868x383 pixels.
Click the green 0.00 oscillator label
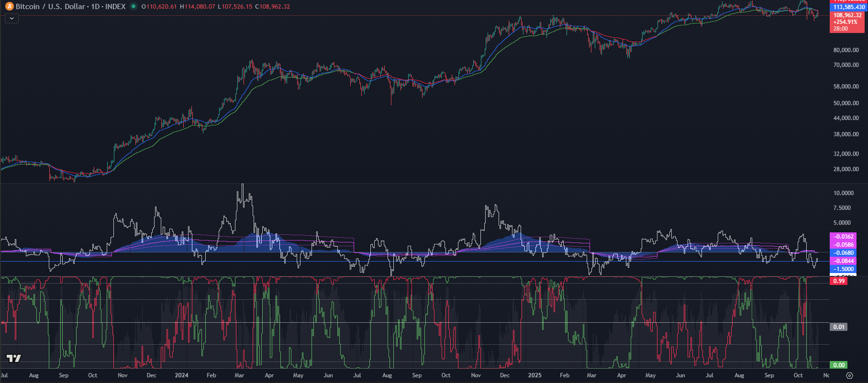[839, 365]
